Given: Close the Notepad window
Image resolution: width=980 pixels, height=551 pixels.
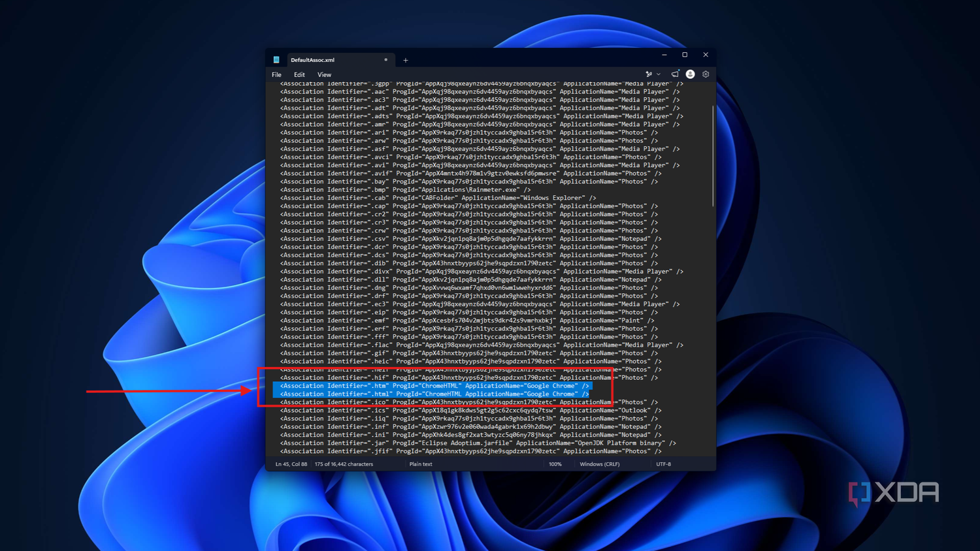Looking at the screenshot, I should pyautogui.click(x=706, y=55).
